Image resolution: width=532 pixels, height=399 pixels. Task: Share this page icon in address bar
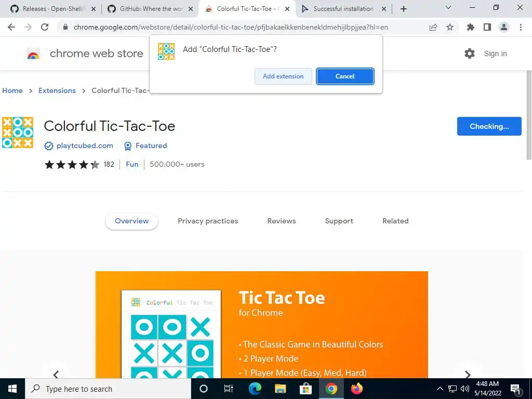pos(433,27)
